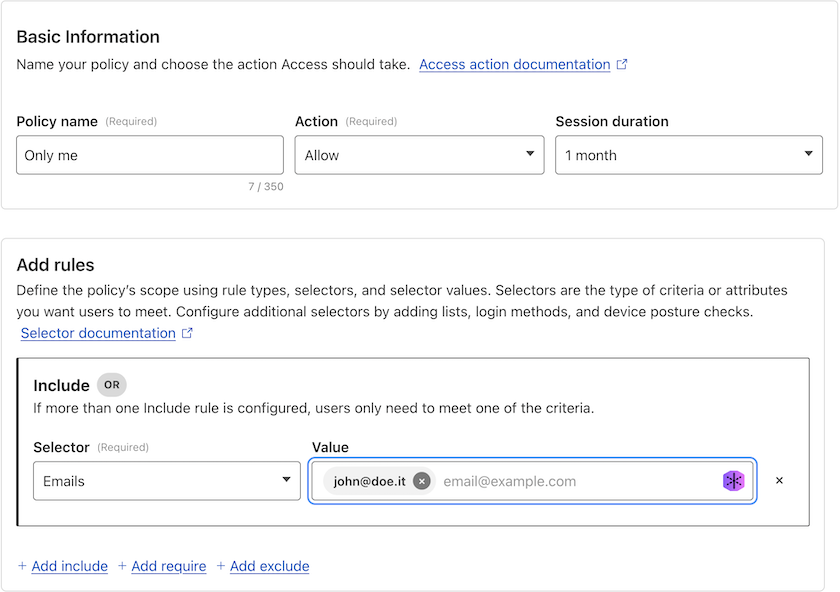Open the Access action documentation link
The height and width of the screenshot is (592, 840).
pyautogui.click(x=514, y=64)
